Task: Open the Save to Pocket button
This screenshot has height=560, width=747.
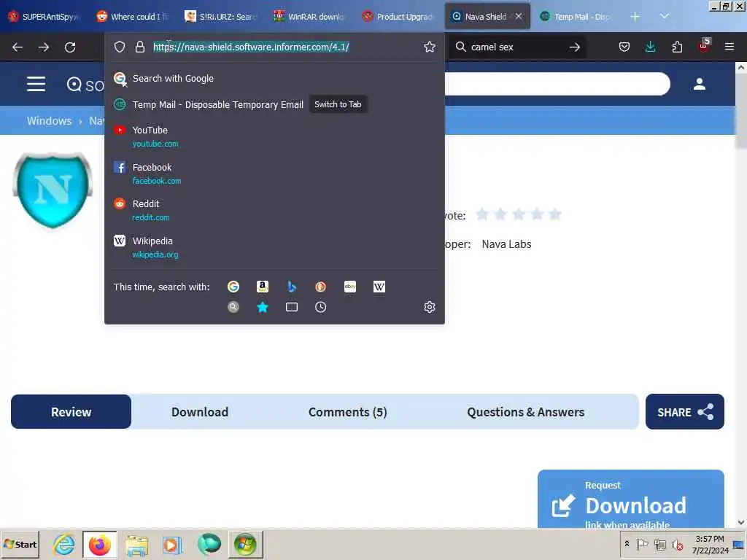Action: click(x=624, y=47)
